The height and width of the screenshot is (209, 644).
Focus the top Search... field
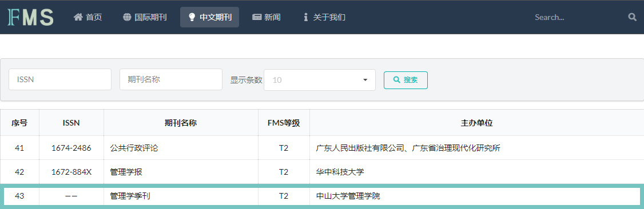(577, 17)
